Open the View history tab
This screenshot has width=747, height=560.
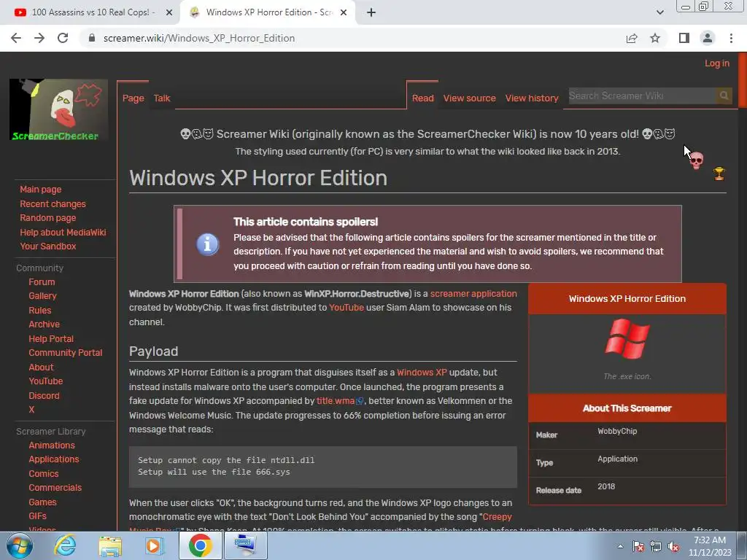coord(532,98)
